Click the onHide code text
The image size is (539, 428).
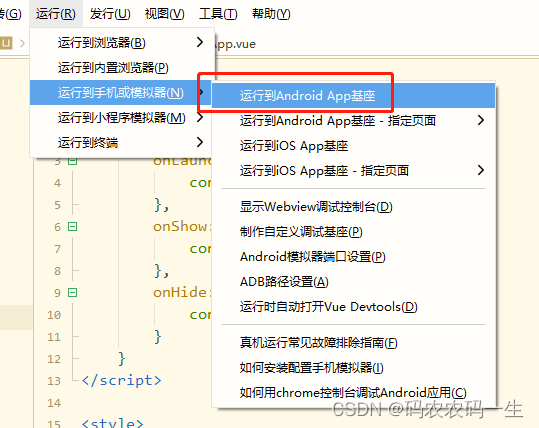(x=180, y=293)
